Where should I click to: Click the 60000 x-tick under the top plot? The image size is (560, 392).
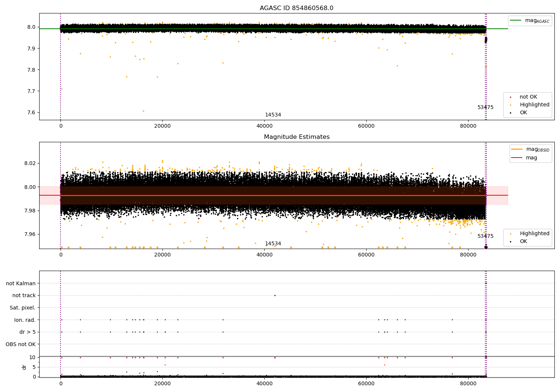click(366, 126)
